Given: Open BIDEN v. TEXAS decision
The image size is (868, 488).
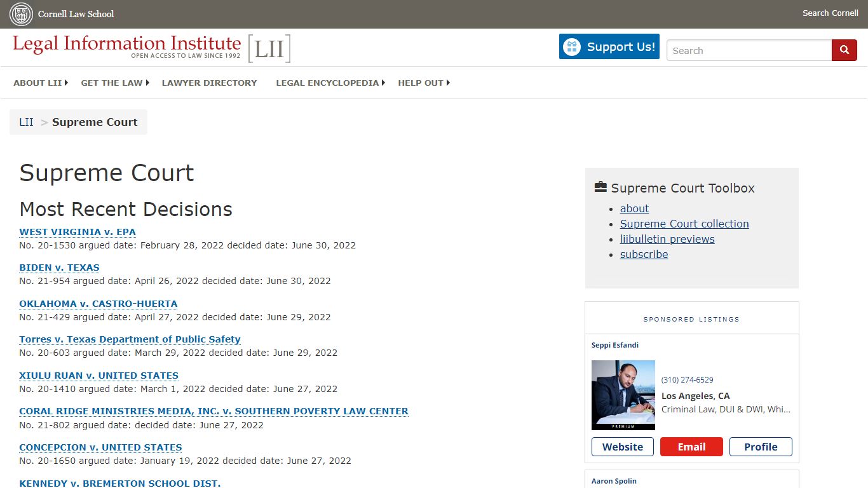Looking at the screenshot, I should [x=59, y=268].
